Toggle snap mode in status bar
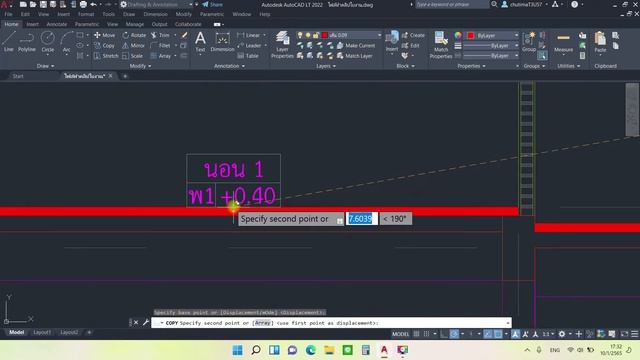The image size is (640, 360). (426, 334)
